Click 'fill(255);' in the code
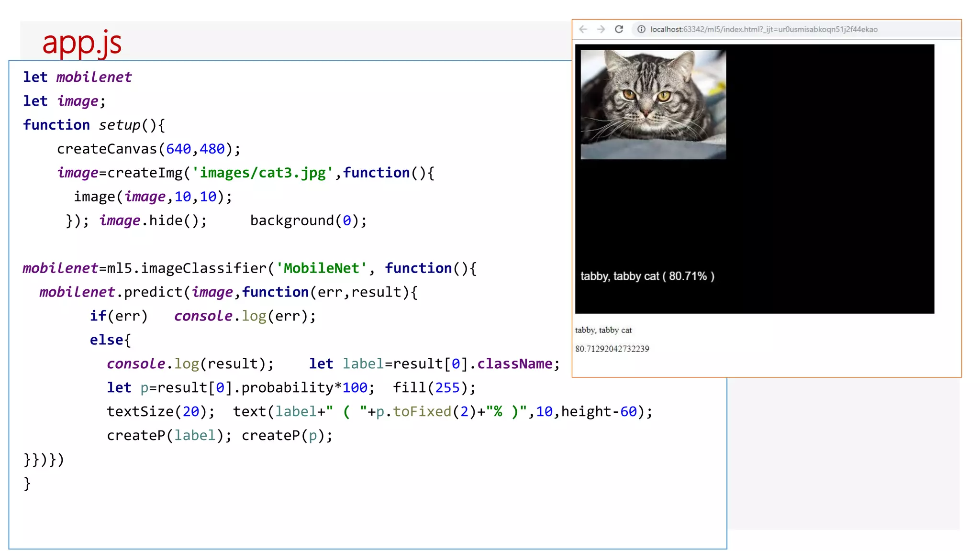 [x=434, y=388]
